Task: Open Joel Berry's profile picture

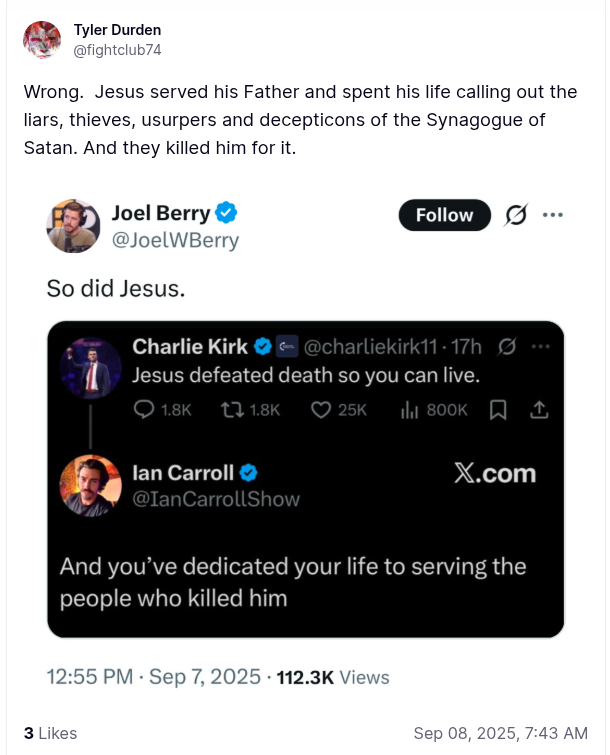Action: click(x=73, y=225)
